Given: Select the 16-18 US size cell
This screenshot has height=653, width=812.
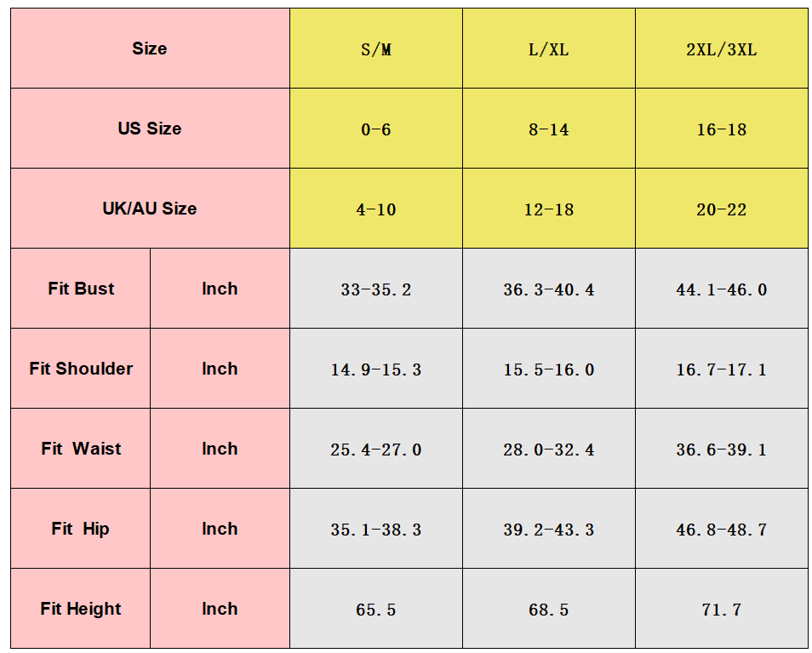Looking at the screenshot, I should pyautogui.click(x=722, y=128).
